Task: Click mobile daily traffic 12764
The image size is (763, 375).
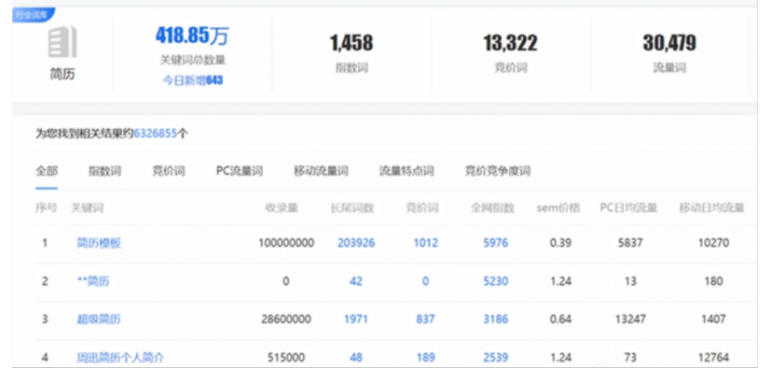Action: pyautogui.click(x=713, y=358)
